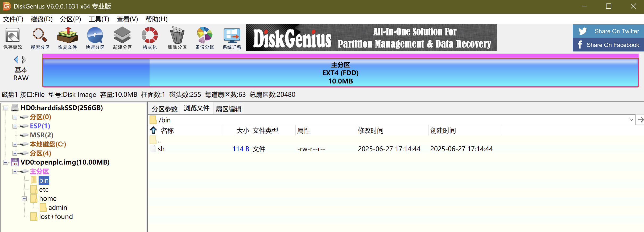Click the Save Changes (保存更改) toolbar icon
Image resolution: width=644 pixels, height=232 pixels.
pos(13,38)
